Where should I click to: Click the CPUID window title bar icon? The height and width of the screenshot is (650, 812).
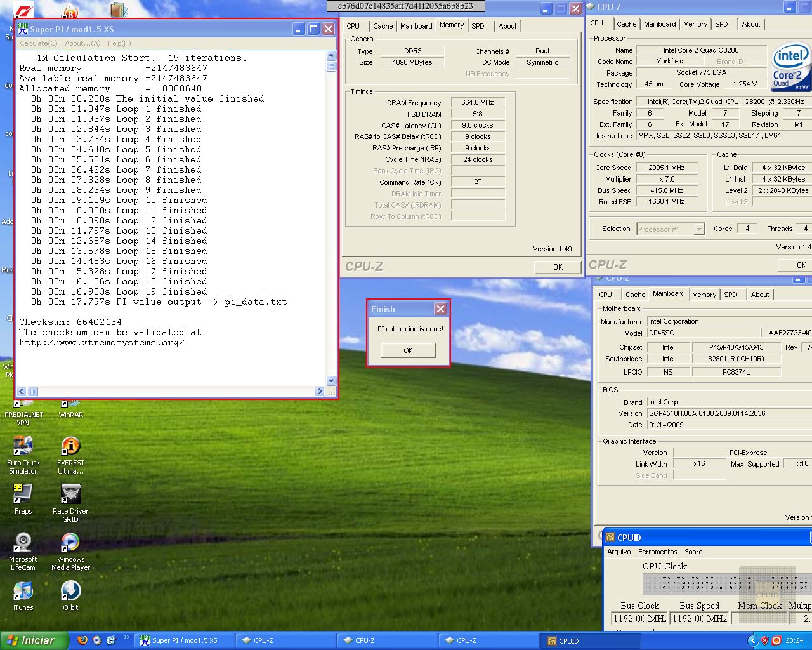(x=610, y=537)
